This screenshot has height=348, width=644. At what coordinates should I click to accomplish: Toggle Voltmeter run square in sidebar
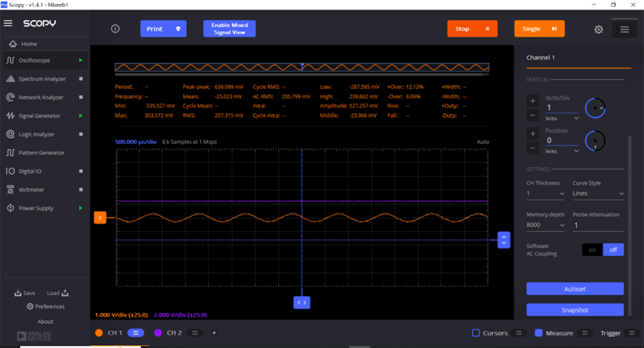(80, 189)
